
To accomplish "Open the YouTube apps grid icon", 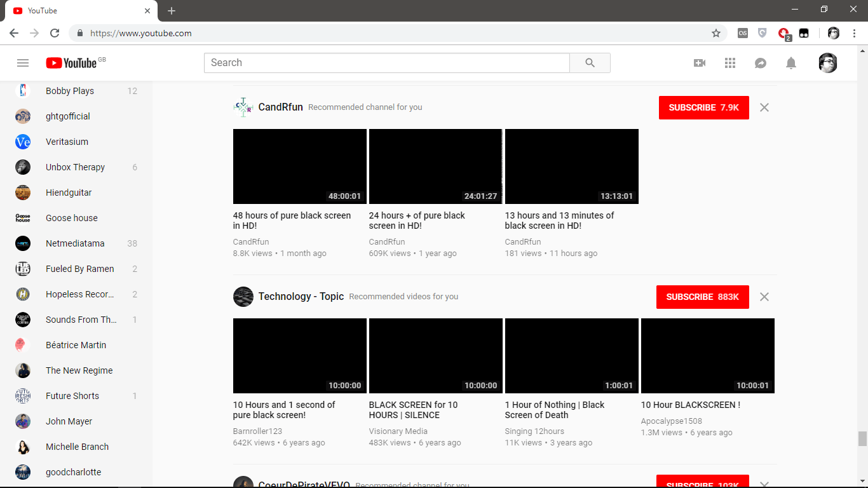I will point(730,63).
